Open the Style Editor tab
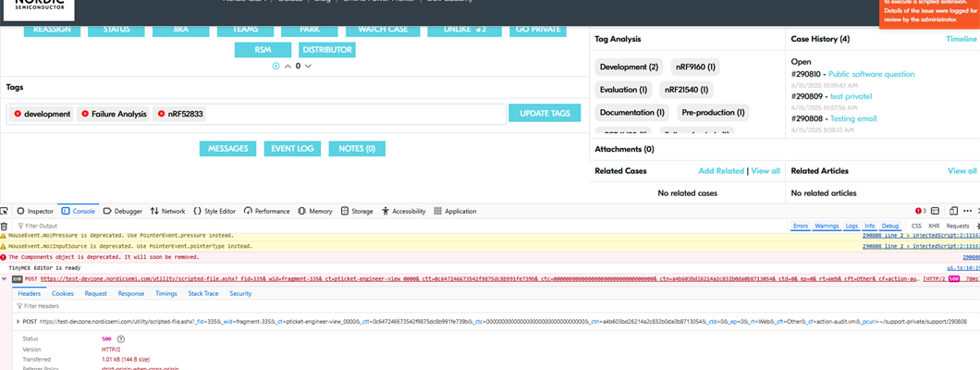The width and height of the screenshot is (980, 370). coord(214,211)
